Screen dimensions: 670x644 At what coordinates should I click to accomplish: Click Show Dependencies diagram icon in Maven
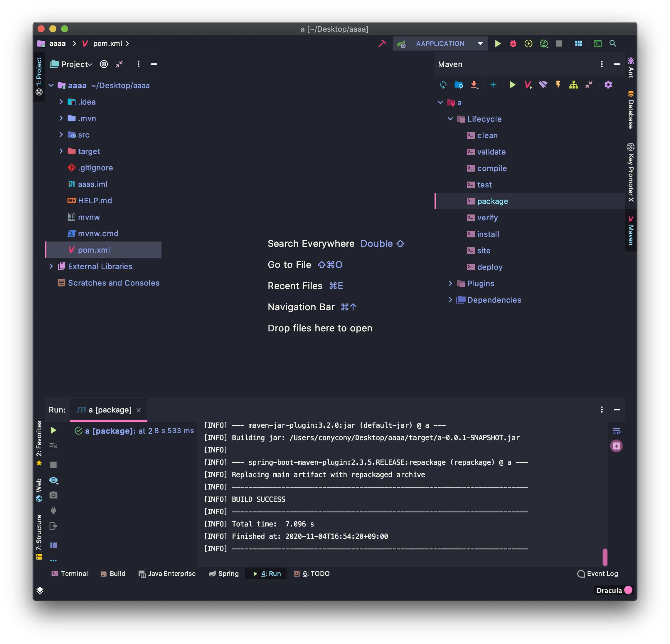click(573, 85)
